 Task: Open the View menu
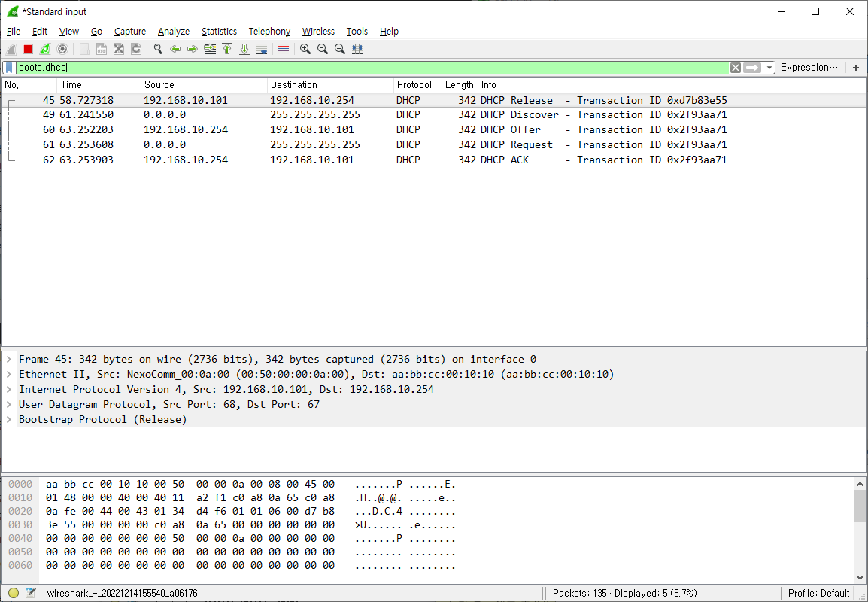pyautogui.click(x=69, y=32)
